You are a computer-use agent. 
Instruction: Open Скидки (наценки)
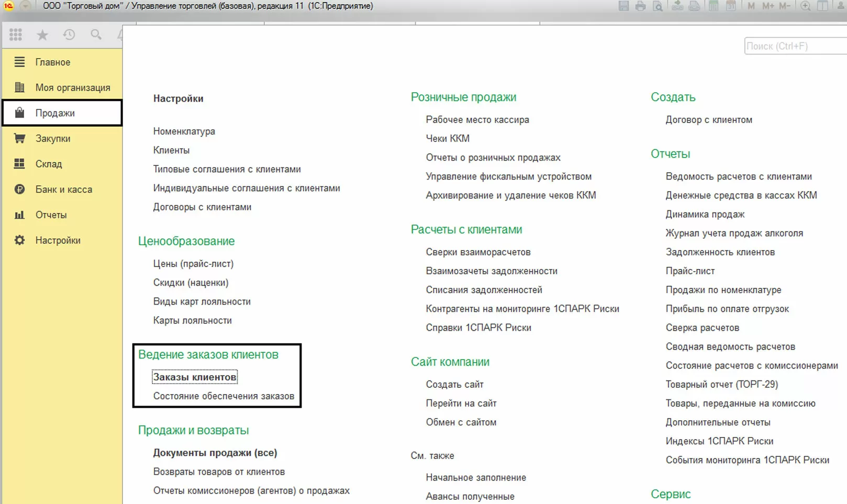coord(191,283)
